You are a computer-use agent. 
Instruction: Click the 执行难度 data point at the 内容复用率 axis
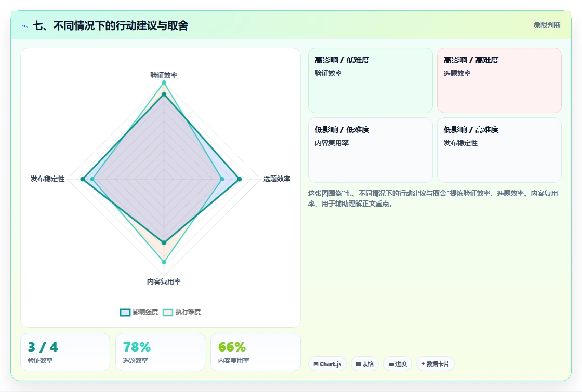pyautogui.click(x=164, y=262)
